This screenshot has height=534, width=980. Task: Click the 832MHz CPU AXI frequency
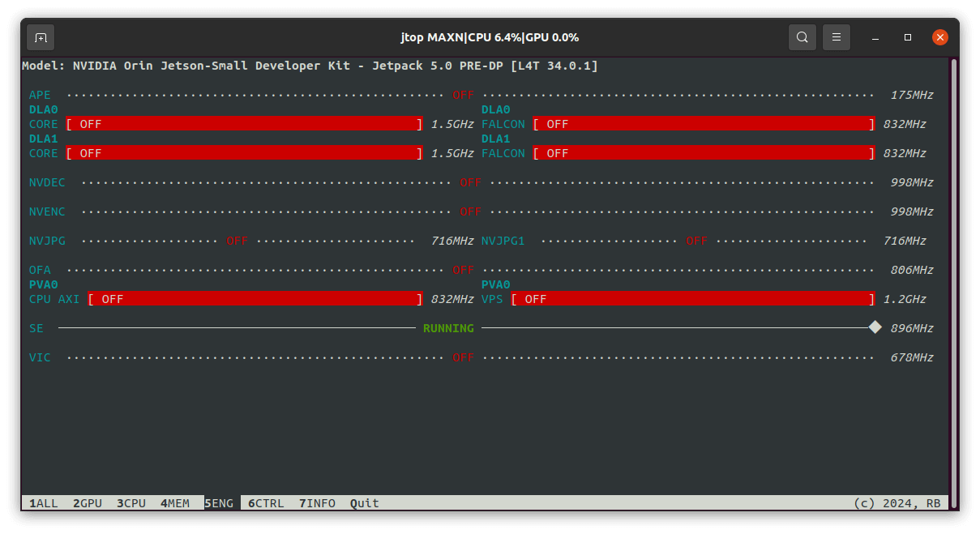pos(452,299)
